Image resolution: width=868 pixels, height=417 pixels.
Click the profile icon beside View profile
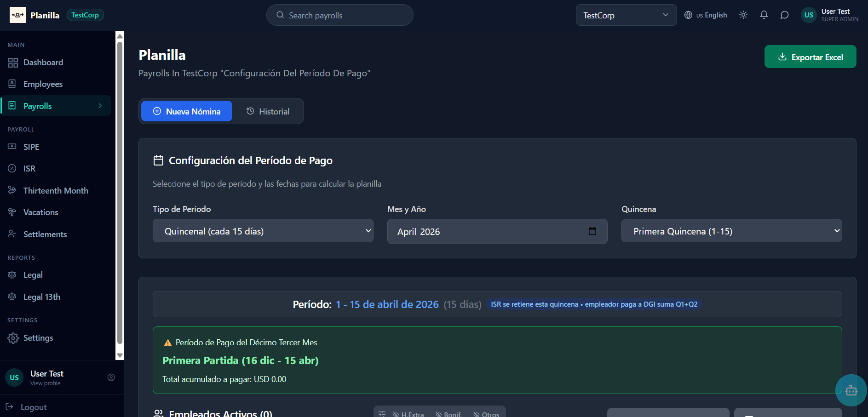pyautogui.click(x=111, y=377)
